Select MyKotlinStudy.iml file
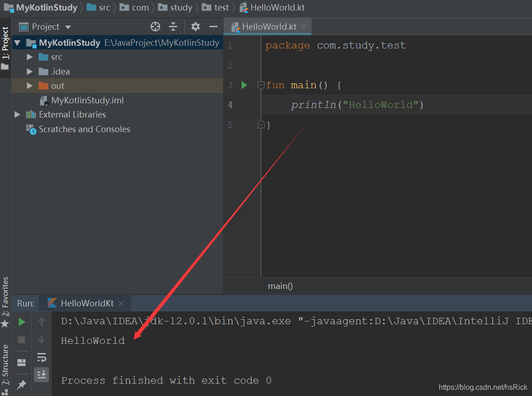This screenshot has height=396, width=532. (x=87, y=101)
